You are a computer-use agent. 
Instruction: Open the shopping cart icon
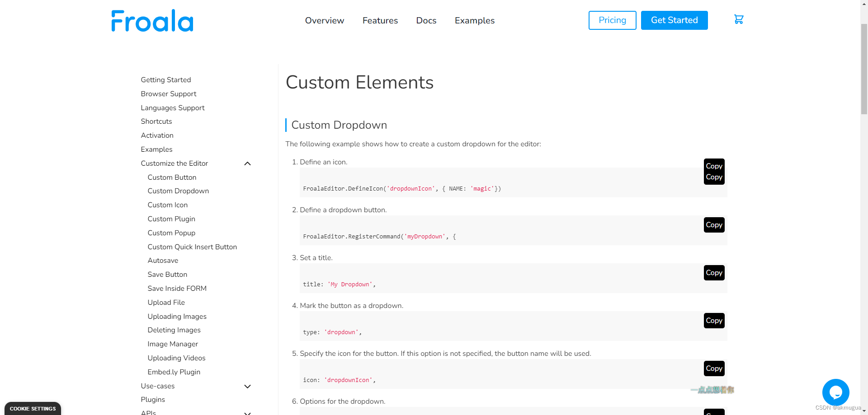click(x=739, y=20)
